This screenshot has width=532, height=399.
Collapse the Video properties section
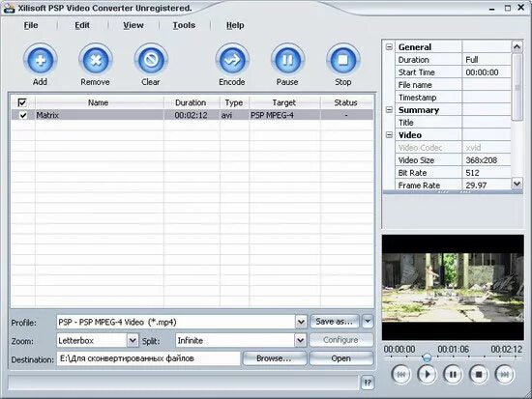(x=389, y=135)
